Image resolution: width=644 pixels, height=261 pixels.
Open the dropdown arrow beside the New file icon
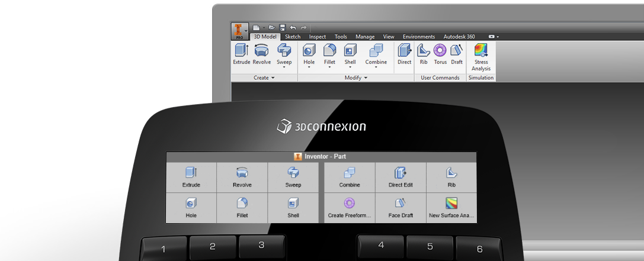264,28
